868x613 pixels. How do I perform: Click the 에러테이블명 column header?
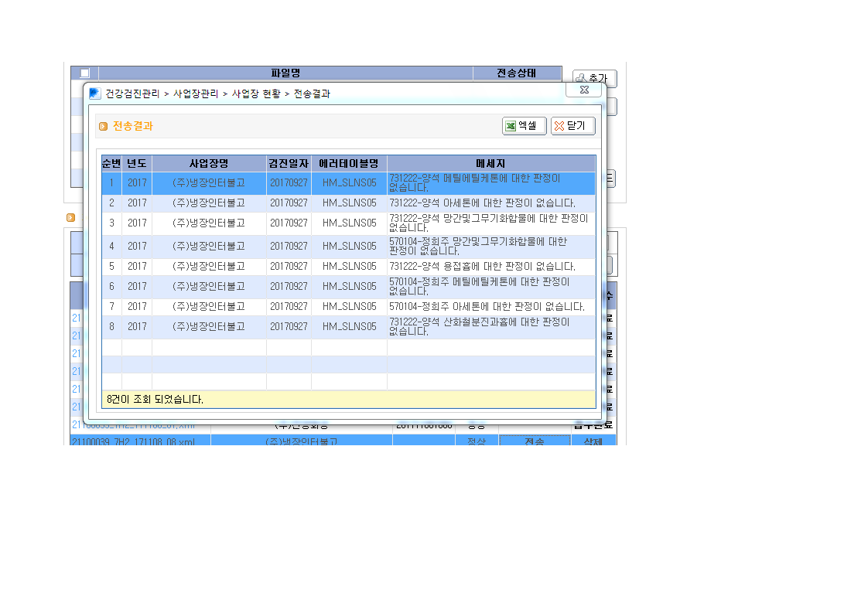point(349,163)
